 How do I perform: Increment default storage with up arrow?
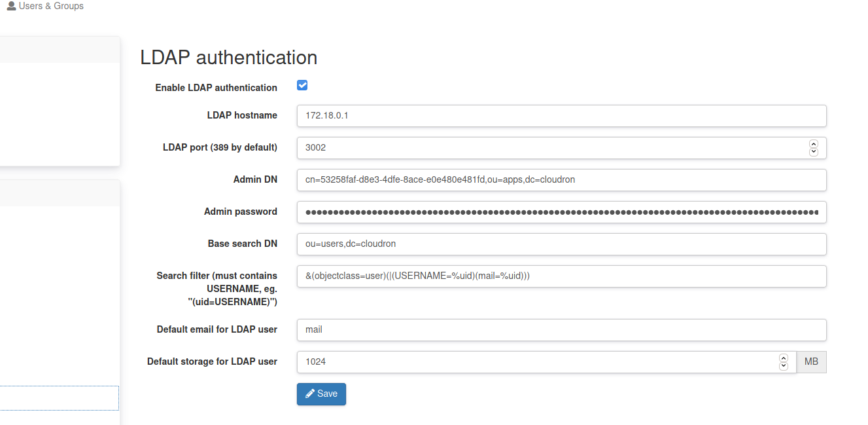tap(784, 358)
